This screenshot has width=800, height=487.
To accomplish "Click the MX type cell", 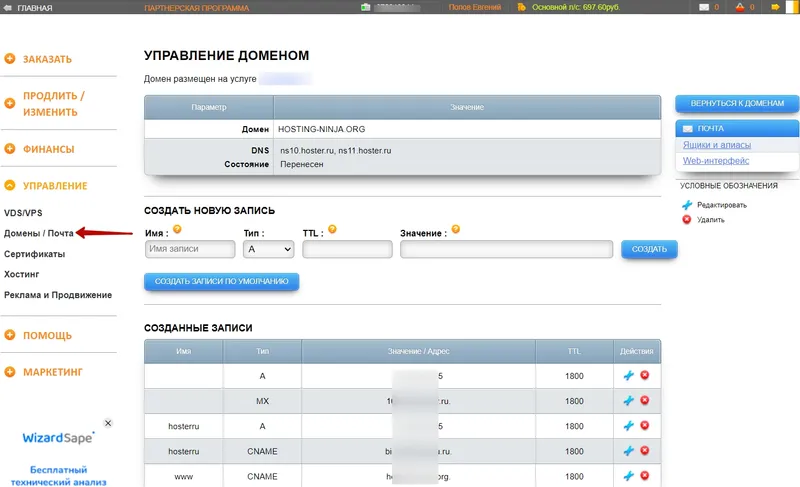I will coord(262,401).
